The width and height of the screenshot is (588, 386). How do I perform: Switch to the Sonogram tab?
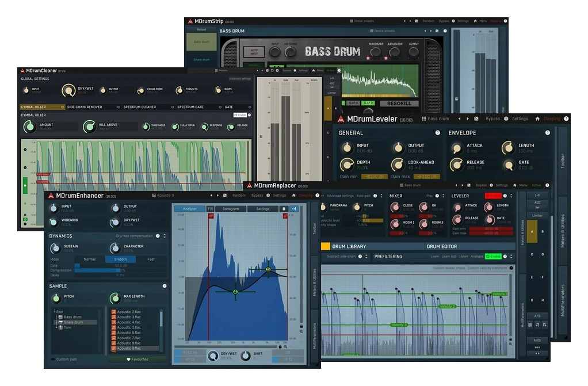click(231, 209)
